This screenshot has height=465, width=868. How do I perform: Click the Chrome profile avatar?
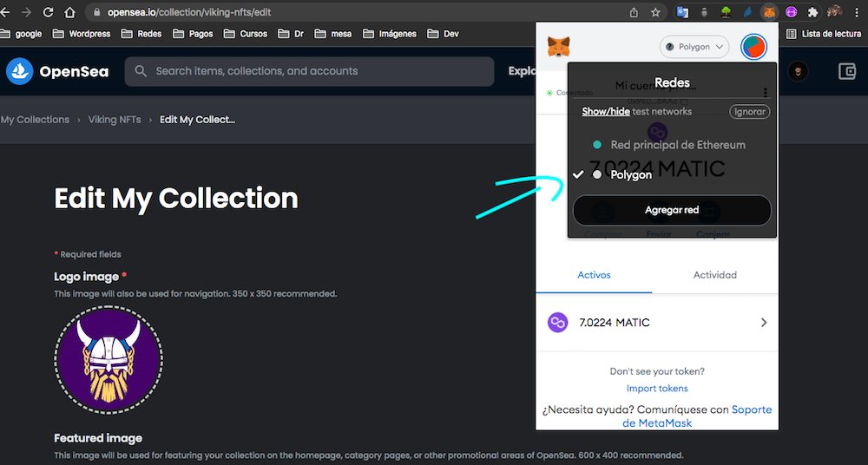[x=834, y=11]
